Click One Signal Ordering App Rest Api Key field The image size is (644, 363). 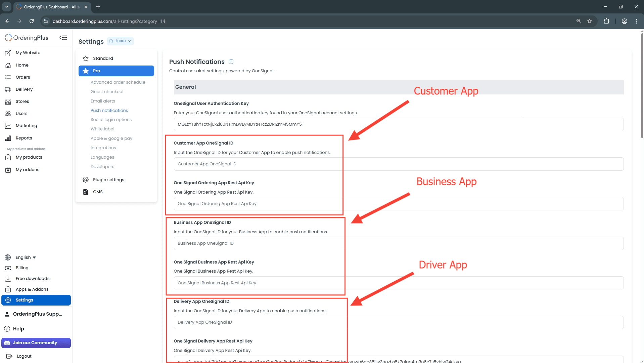[399, 204]
